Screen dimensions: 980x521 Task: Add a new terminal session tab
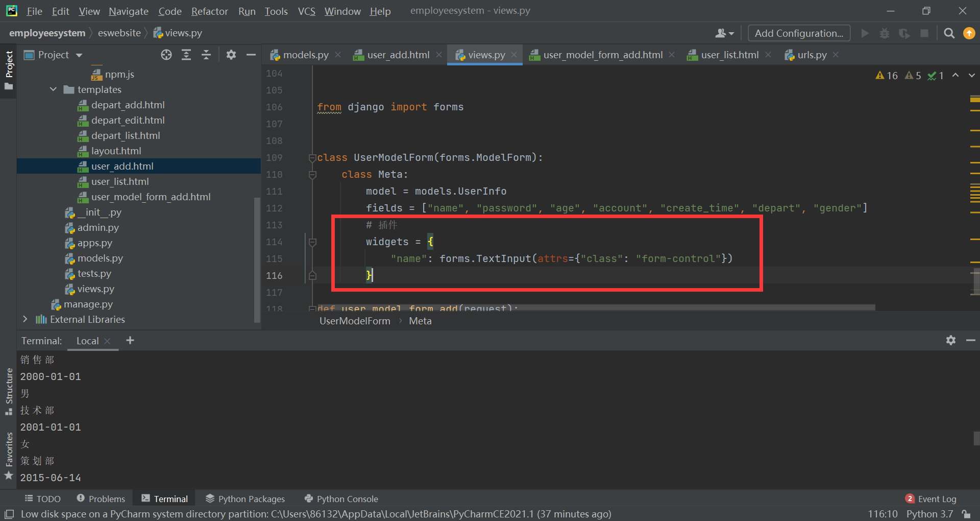(x=130, y=340)
